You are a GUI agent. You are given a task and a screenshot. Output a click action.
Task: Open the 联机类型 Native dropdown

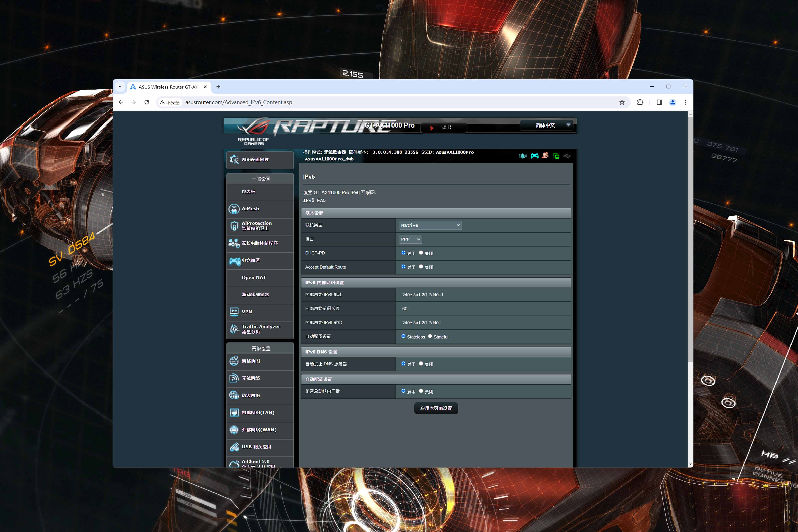[x=430, y=225]
